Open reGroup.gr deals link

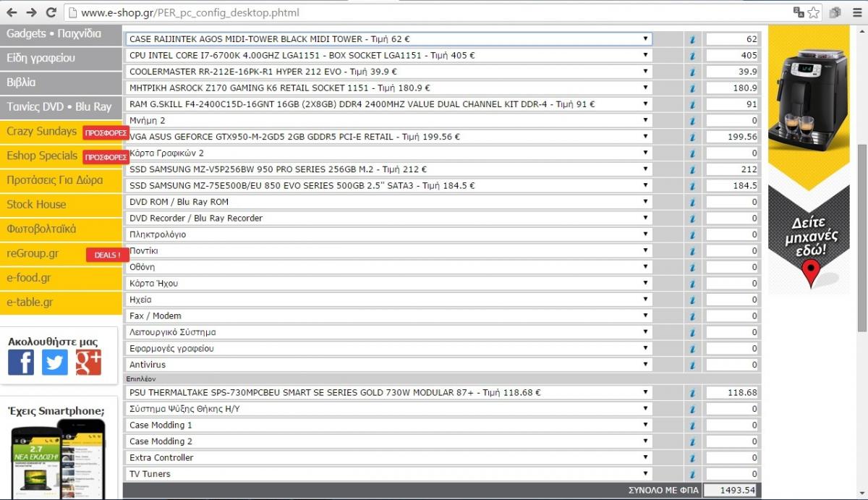[61, 253]
